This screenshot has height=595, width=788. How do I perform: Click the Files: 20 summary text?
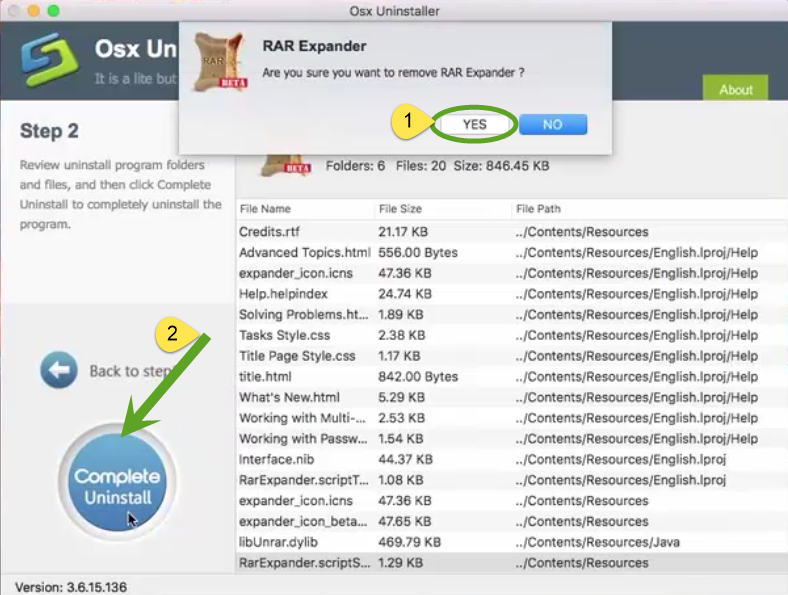(x=421, y=166)
